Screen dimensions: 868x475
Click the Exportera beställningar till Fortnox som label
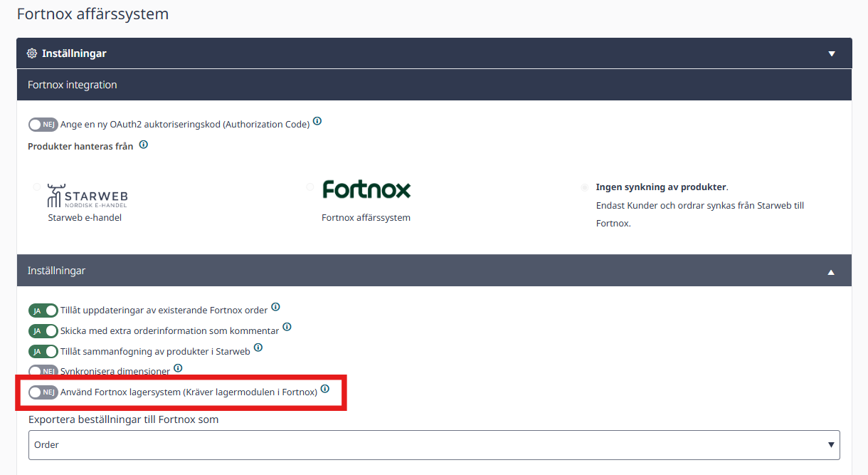point(124,419)
